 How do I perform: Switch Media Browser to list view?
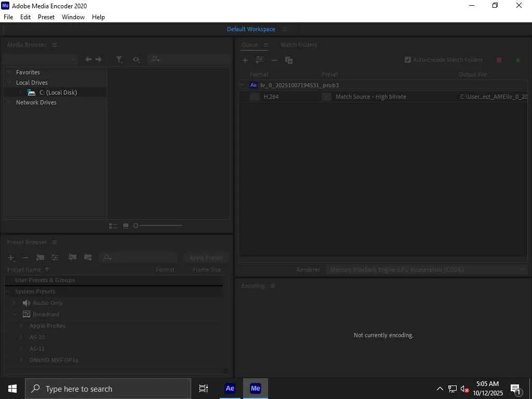(113, 225)
